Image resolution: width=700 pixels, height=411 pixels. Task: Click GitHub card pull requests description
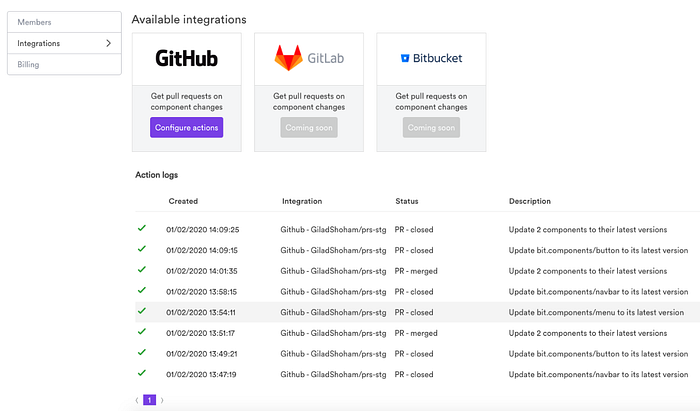pyautogui.click(x=187, y=102)
